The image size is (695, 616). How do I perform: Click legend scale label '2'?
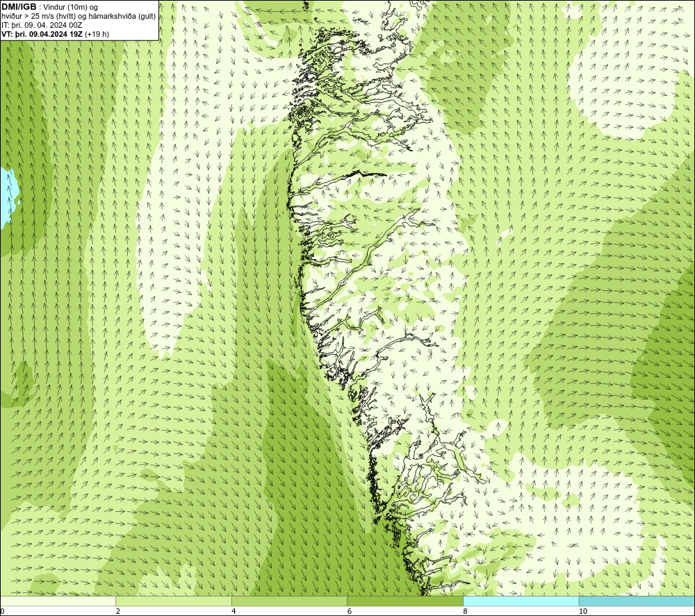(x=118, y=611)
